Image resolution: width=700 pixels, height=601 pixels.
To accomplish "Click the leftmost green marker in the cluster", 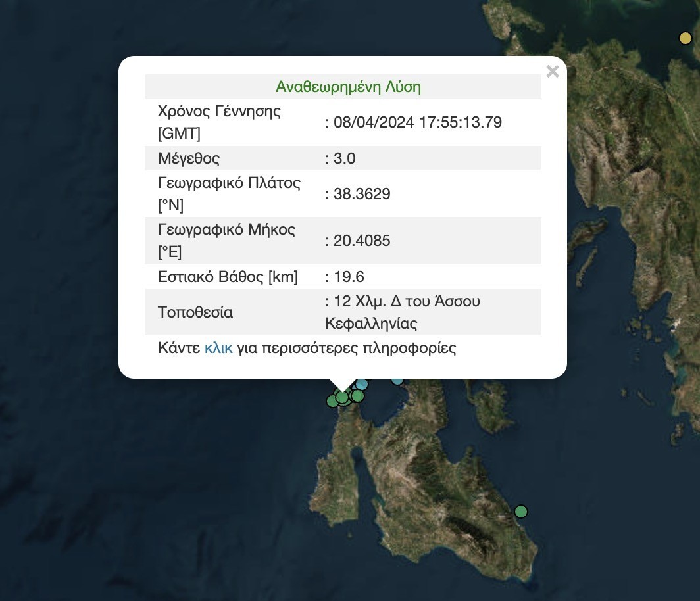I will pos(332,400).
